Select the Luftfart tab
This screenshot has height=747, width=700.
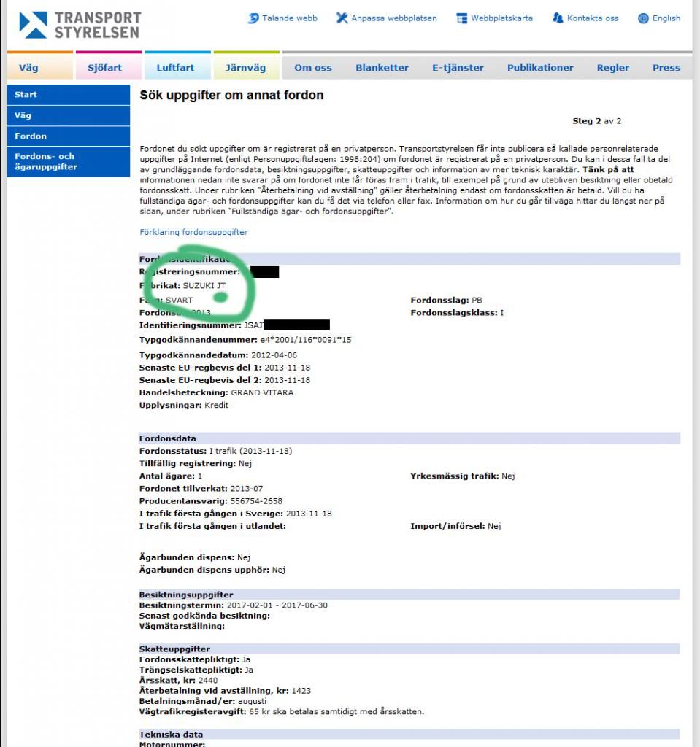[176, 66]
